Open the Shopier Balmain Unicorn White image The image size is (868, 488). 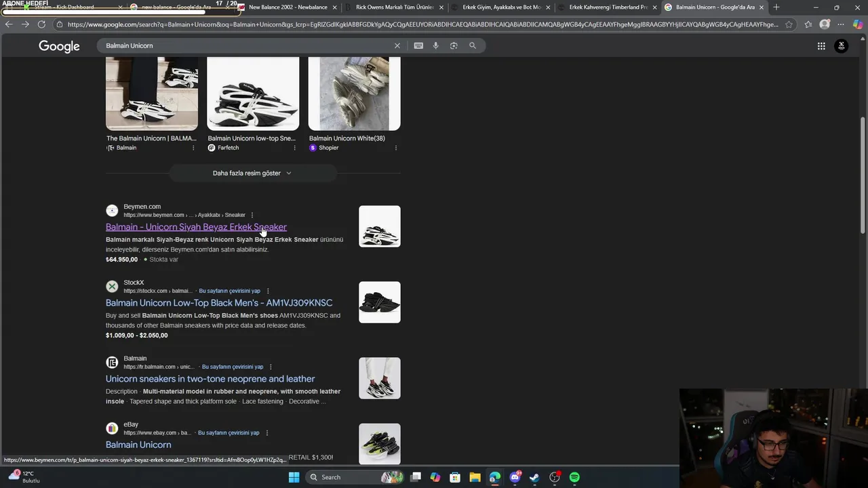354,94
